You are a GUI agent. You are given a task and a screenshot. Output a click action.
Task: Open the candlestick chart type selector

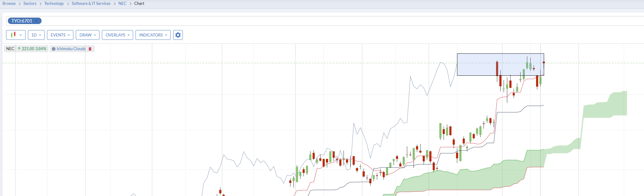(16, 35)
